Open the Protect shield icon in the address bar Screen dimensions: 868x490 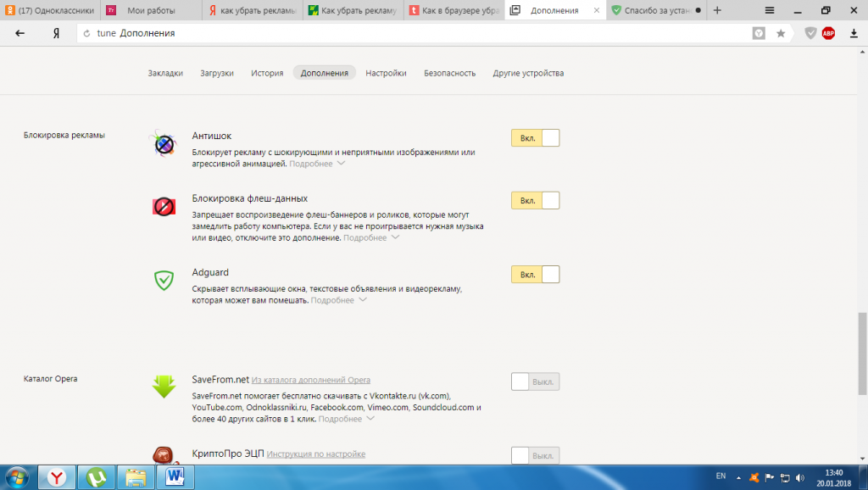click(759, 34)
